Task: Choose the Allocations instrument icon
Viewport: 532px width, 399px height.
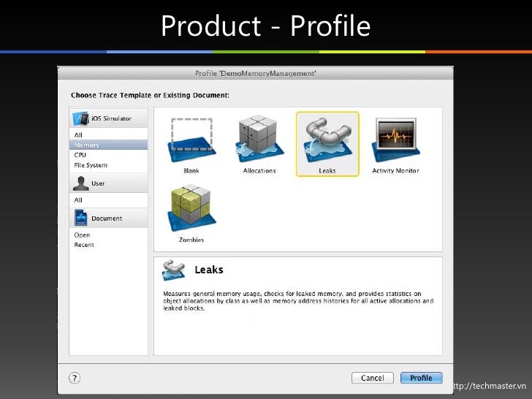Action: pos(259,139)
